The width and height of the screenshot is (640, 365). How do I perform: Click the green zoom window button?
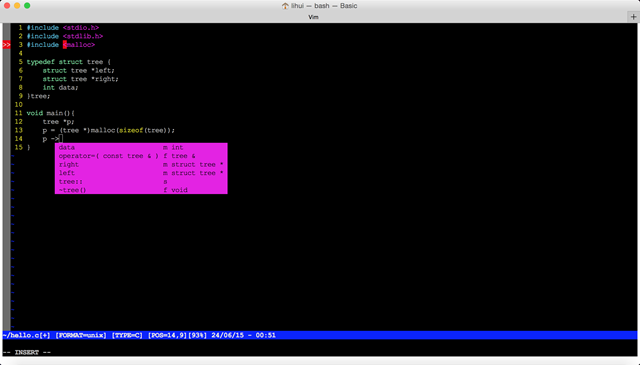pyautogui.click(x=27, y=6)
